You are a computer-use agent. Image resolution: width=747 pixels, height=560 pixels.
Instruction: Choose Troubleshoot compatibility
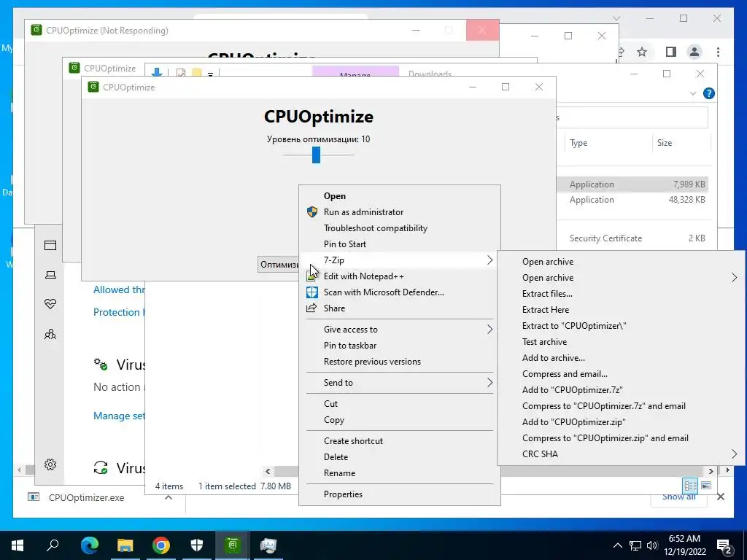point(376,228)
